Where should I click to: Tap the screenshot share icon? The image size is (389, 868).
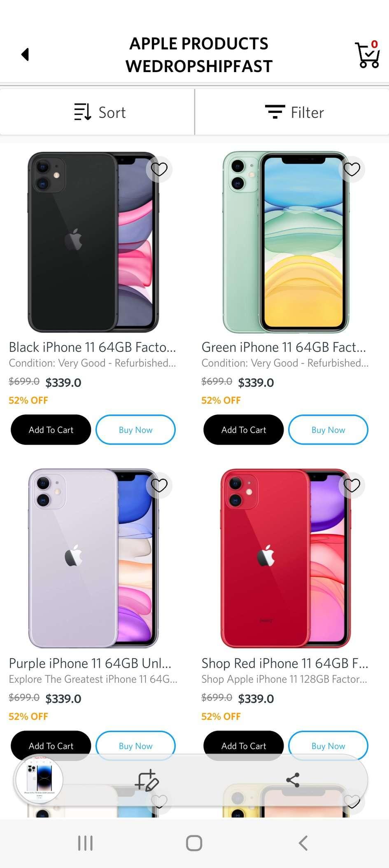pos(293,780)
